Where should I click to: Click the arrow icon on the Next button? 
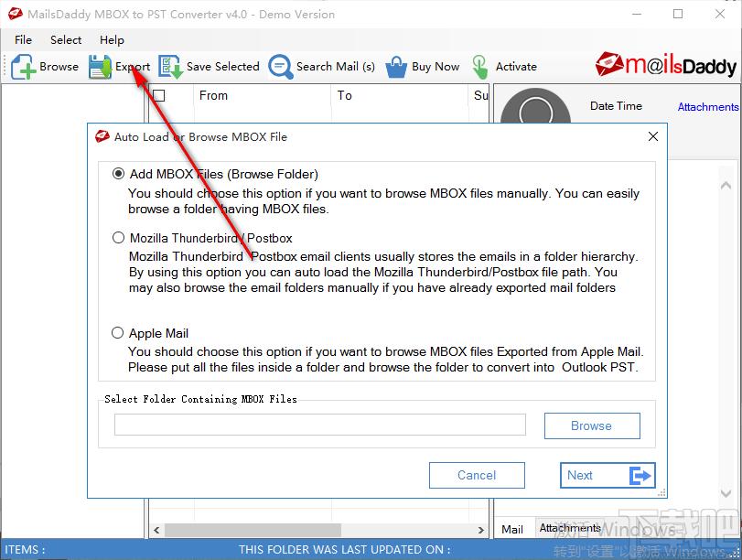click(x=640, y=475)
